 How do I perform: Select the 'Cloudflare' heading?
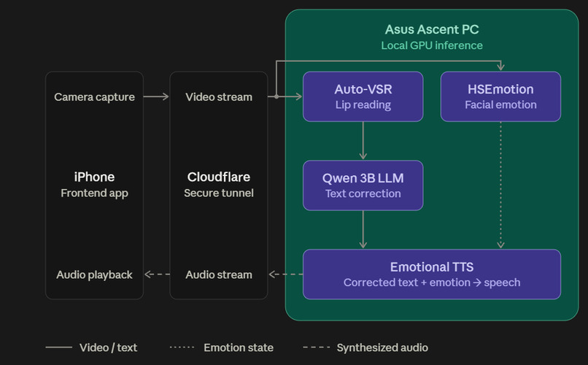pyautogui.click(x=219, y=177)
